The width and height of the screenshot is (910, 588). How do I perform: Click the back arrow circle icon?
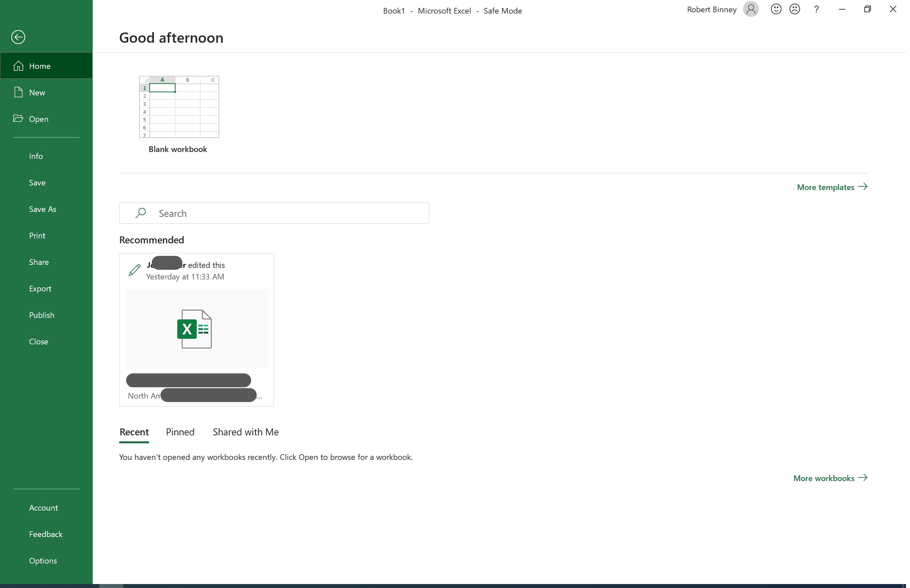(18, 37)
